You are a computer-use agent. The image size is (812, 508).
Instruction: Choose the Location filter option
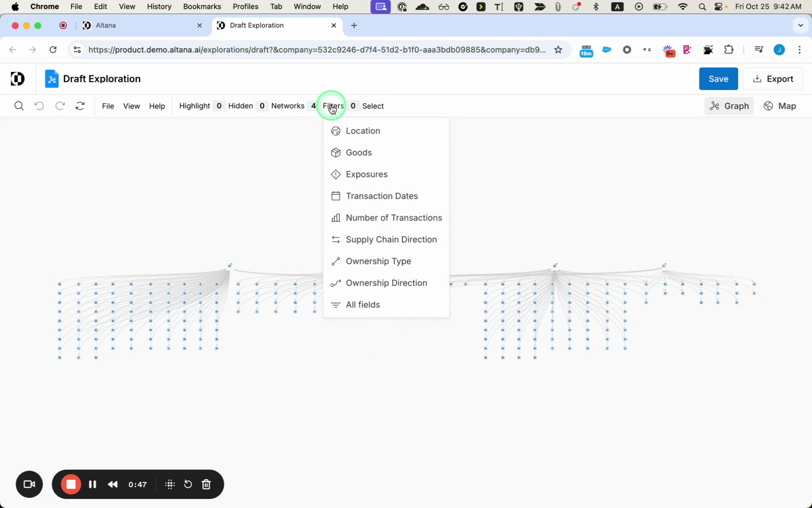coord(363,131)
